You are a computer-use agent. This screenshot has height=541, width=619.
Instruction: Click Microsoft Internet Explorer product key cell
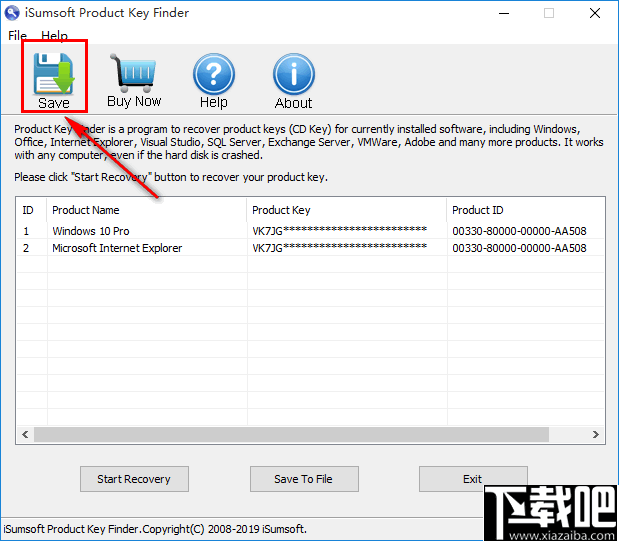(x=347, y=248)
